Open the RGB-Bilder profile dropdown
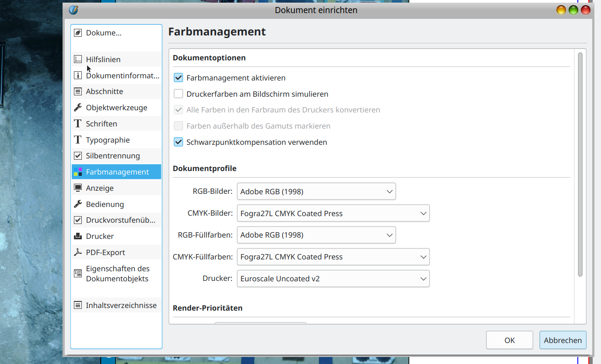Viewport: 601px width, 364px height. click(316, 192)
